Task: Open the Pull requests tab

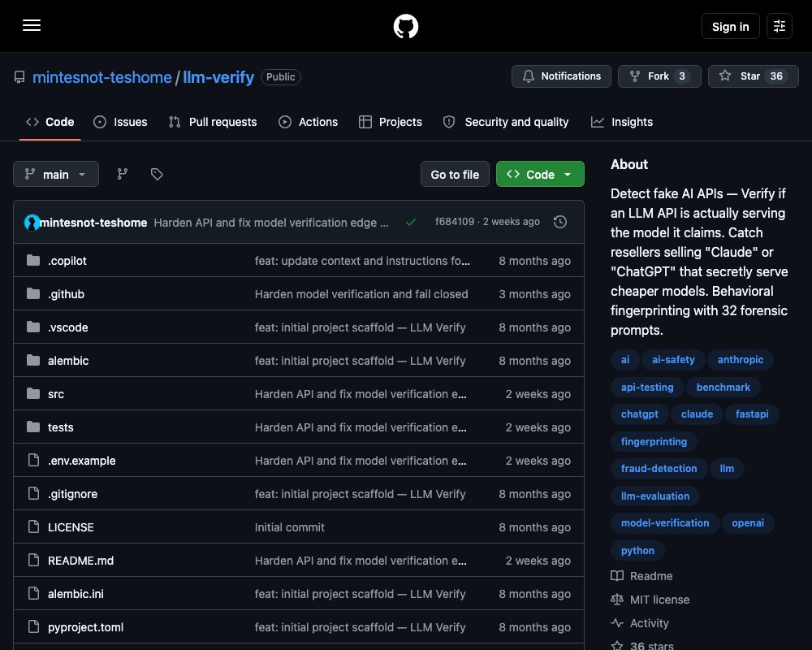Action: 213,122
